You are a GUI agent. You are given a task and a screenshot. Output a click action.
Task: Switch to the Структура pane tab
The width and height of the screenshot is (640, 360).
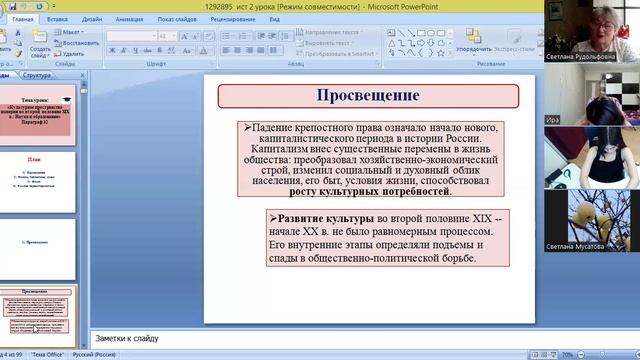click(37, 75)
